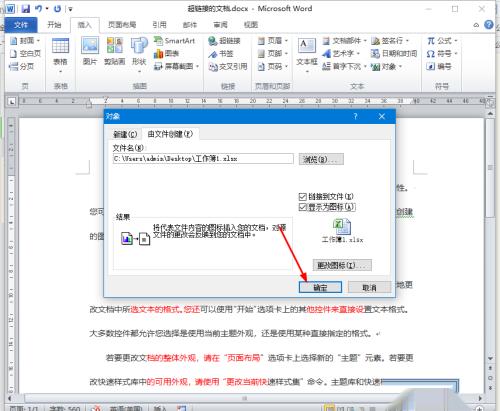Click the vertical scrollbar of the document
Viewport: 500px width, 411px height.
pos(490,167)
